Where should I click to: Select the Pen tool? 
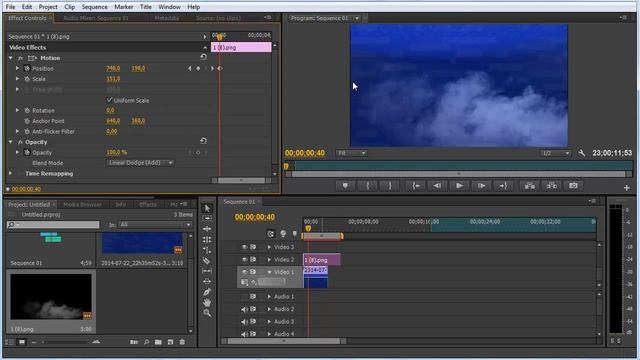click(x=207, y=292)
